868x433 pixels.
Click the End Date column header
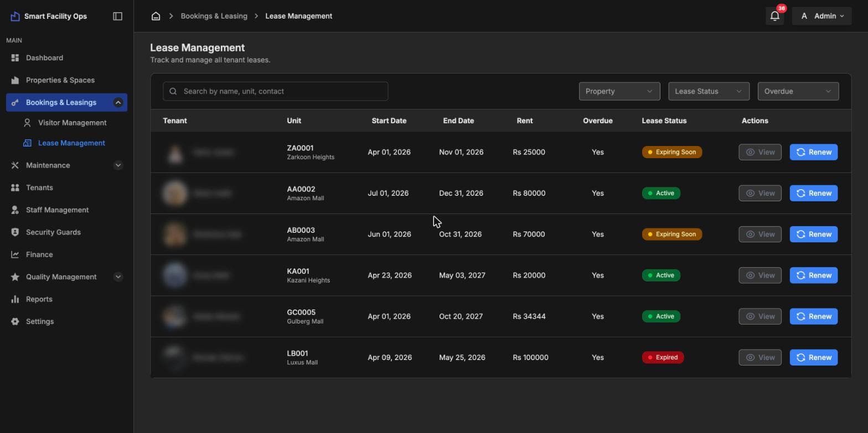[458, 121]
